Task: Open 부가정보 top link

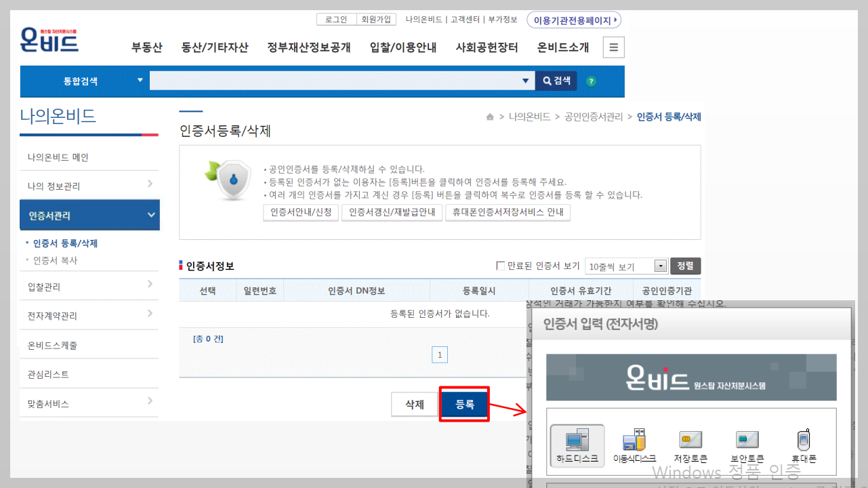Action: [x=503, y=20]
